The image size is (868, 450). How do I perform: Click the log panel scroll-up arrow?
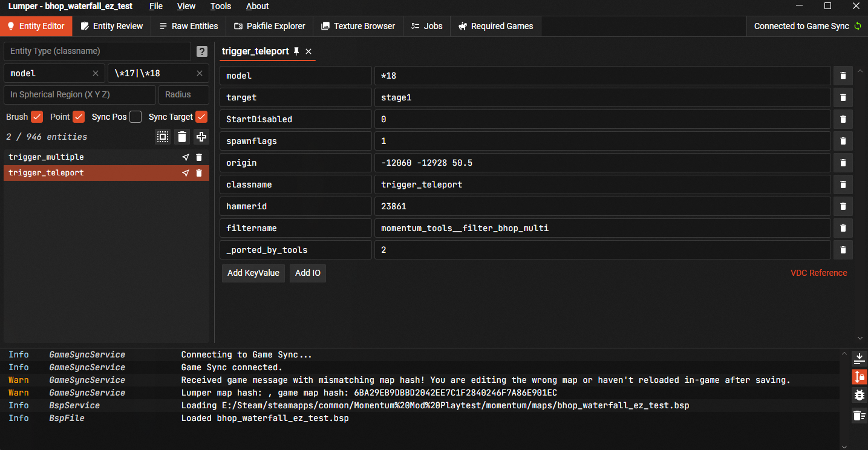coord(844,353)
